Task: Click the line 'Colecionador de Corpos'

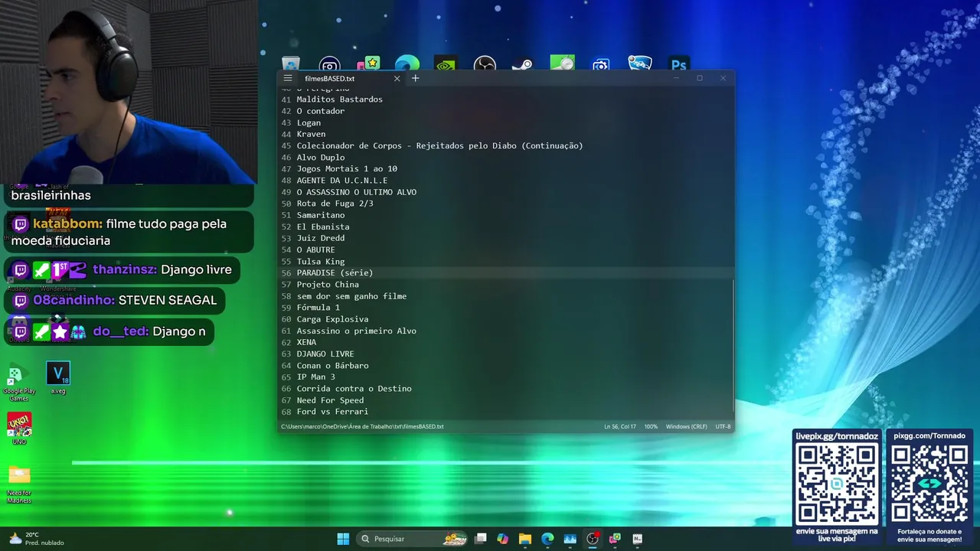Action: 439,145
